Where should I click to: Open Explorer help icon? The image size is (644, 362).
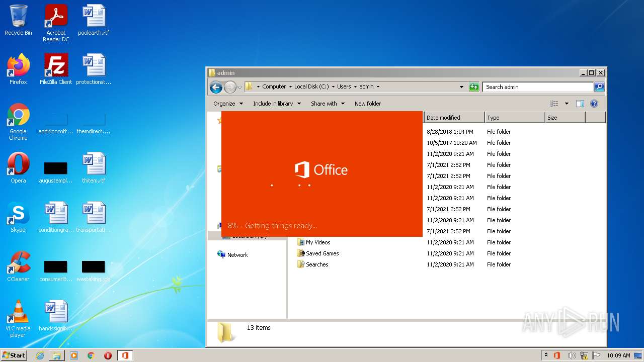click(x=594, y=104)
